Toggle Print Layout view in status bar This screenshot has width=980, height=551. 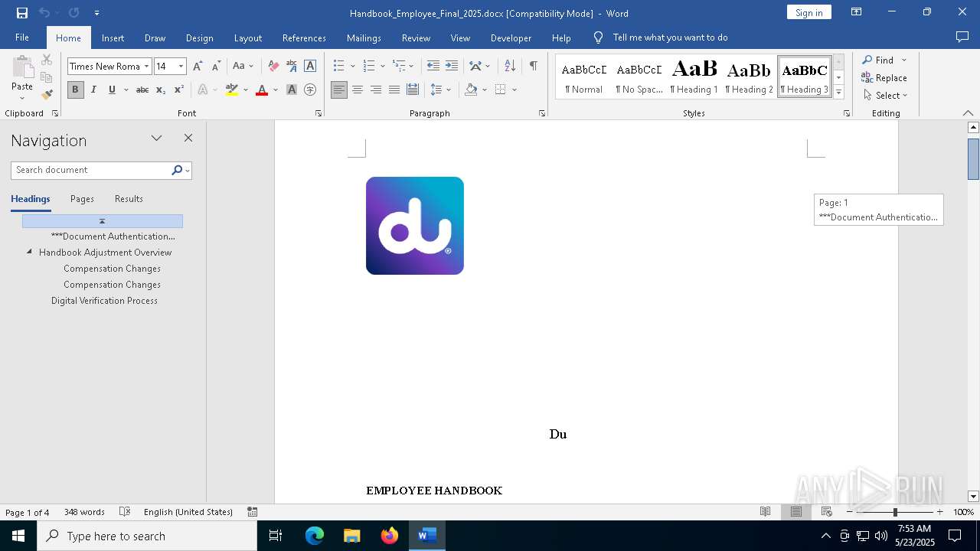coord(796,512)
